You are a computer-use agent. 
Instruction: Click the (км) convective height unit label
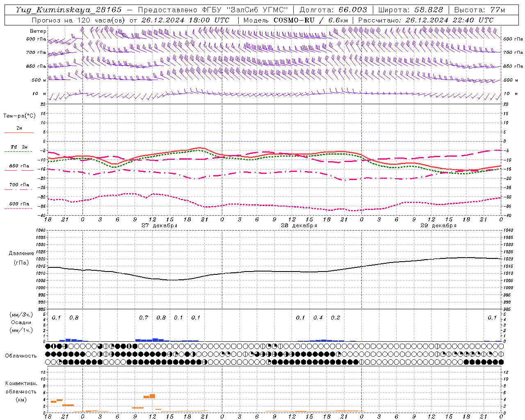coord(21,399)
